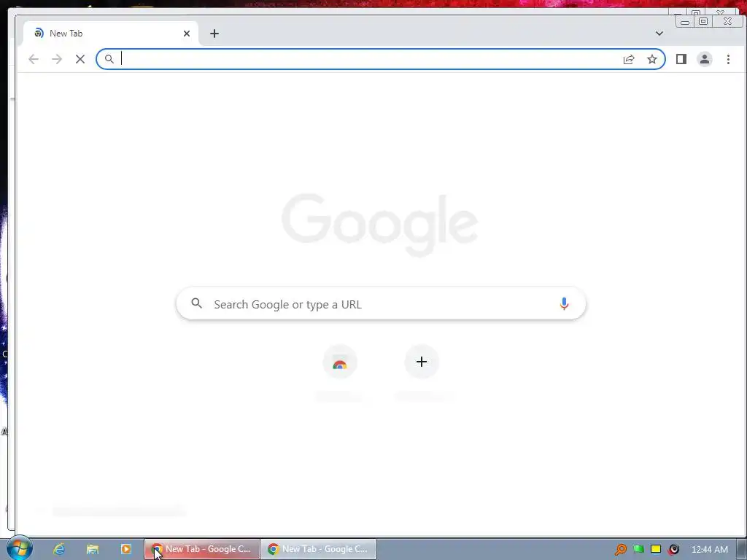Click the magnifier in Google search box
747x560 pixels.
point(196,303)
